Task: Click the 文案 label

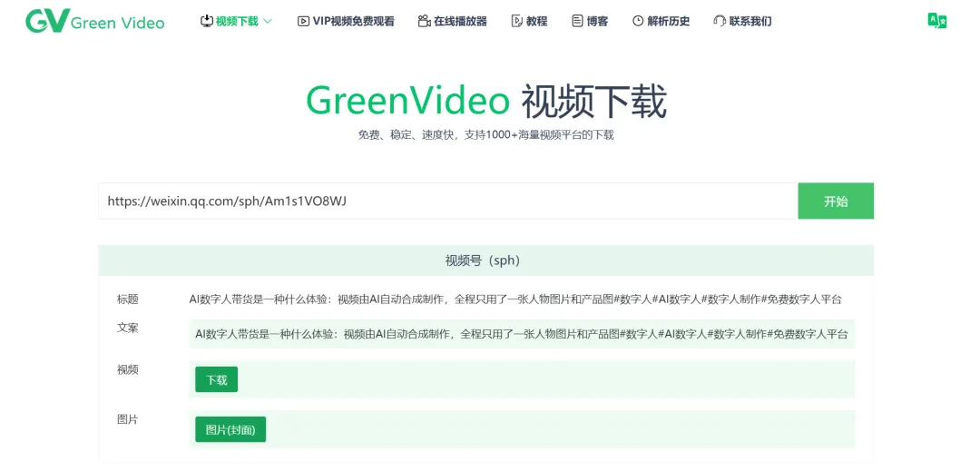Action: click(x=128, y=328)
